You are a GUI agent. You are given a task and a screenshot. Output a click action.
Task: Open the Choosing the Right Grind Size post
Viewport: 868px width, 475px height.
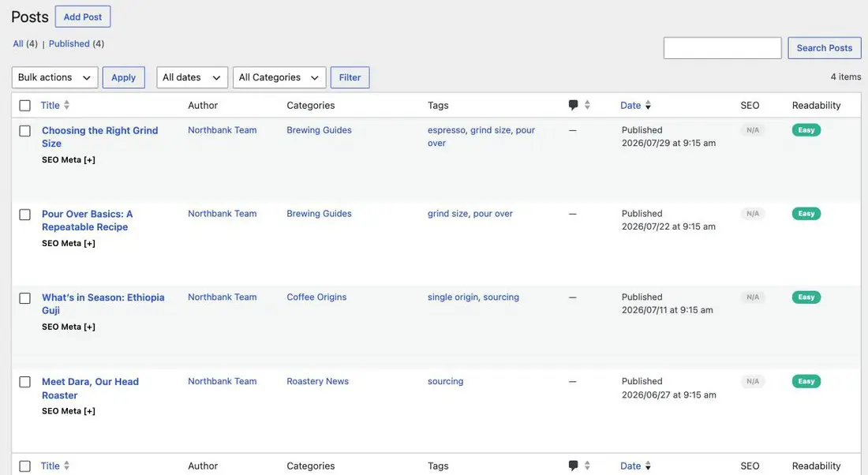[99, 137]
